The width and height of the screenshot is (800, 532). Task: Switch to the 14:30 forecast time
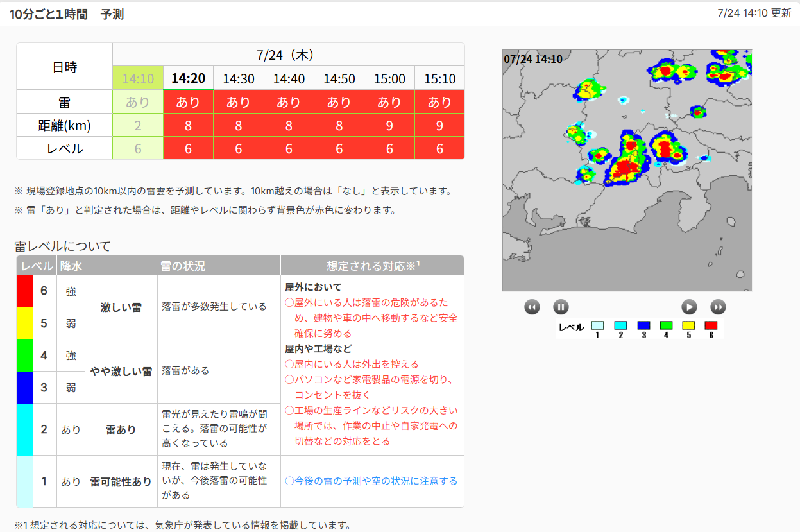[x=239, y=78]
